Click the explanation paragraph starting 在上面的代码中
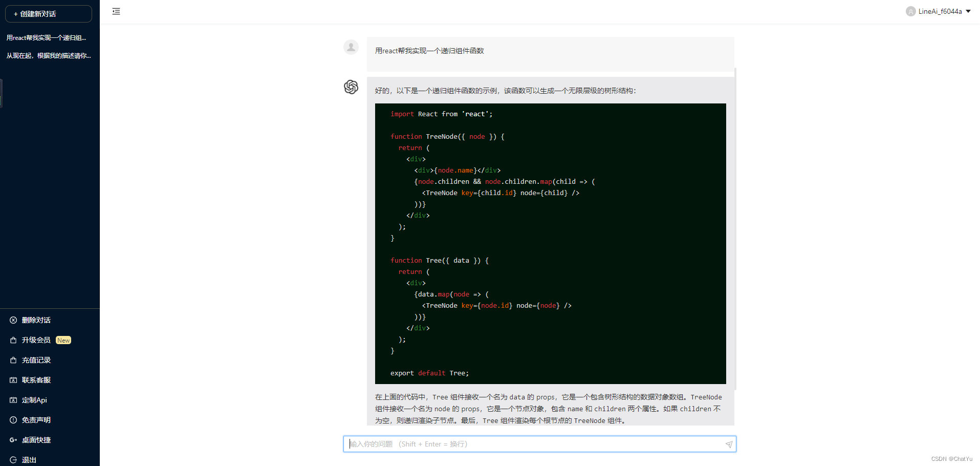The width and height of the screenshot is (980, 466). click(549, 409)
